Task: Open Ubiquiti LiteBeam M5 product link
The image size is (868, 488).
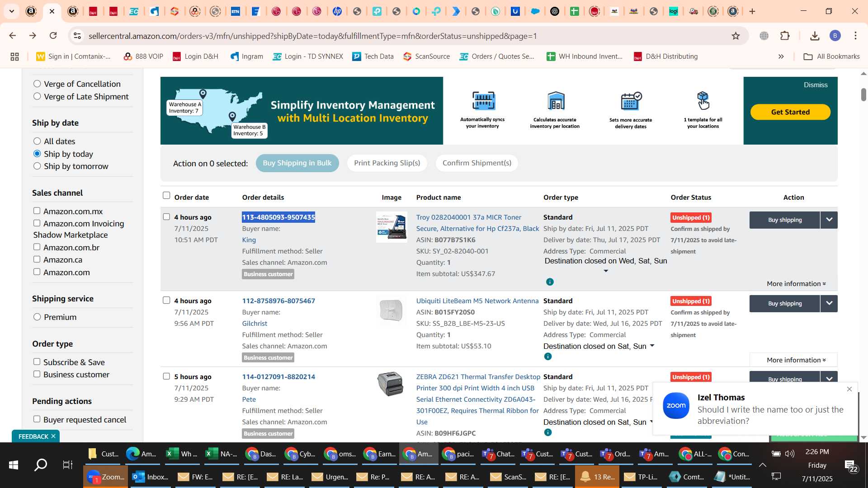Action: pos(477,301)
